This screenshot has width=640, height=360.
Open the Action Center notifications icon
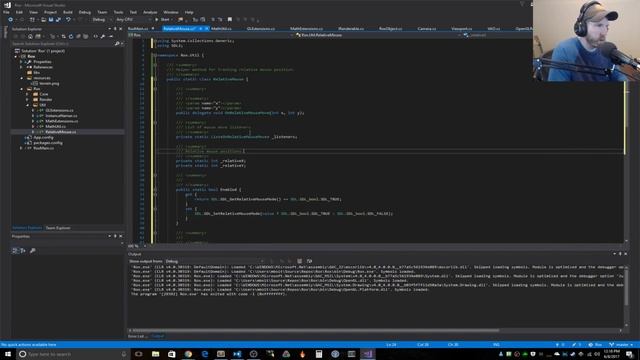630,354
